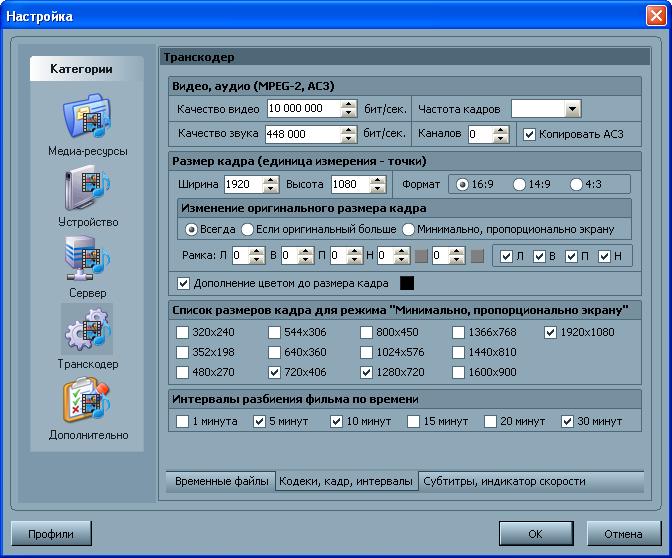Select the Устройство category icon
The width and height of the screenshot is (672, 558).
(x=88, y=188)
